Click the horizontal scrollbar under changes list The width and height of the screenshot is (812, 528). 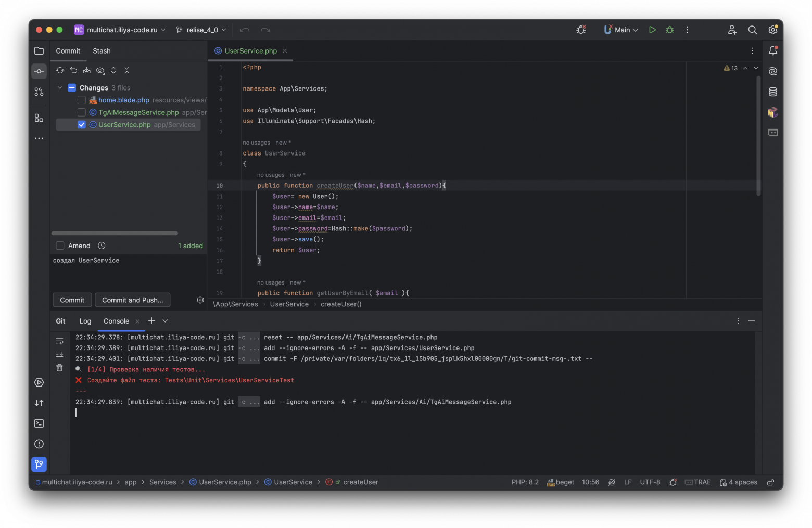pos(115,233)
